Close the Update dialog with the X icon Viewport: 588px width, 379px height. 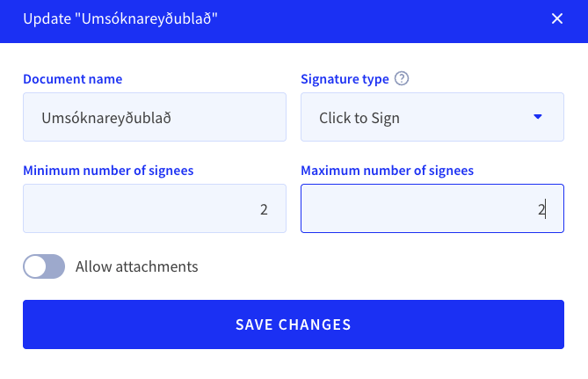tap(557, 18)
